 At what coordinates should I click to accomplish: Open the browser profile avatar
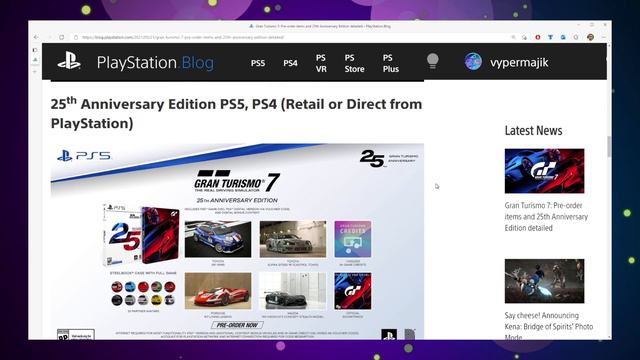click(x=590, y=37)
